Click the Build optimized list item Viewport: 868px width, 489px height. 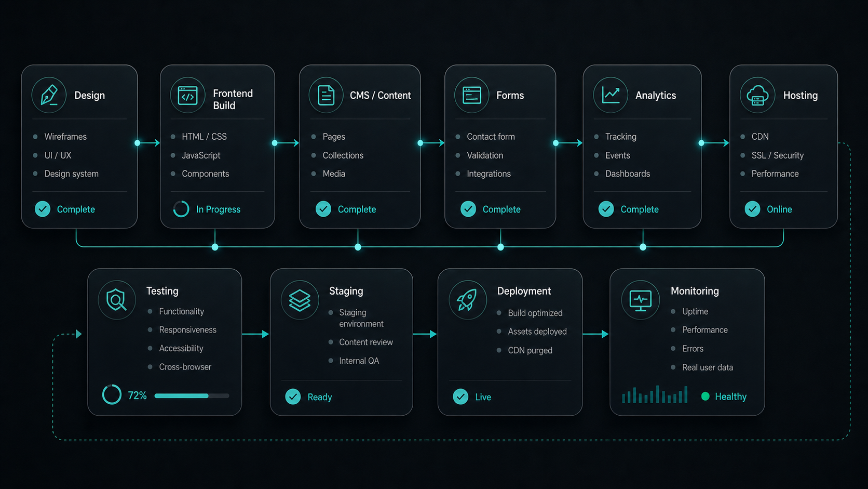coord(535,313)
